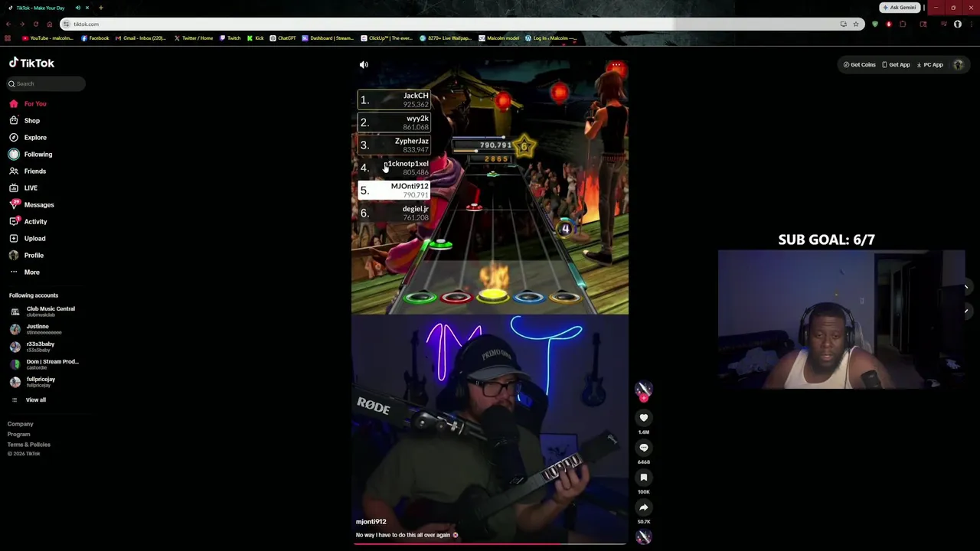The image size is (980, 551).
Task: Click the Ask Gemini button
Action: click(900, 8)
